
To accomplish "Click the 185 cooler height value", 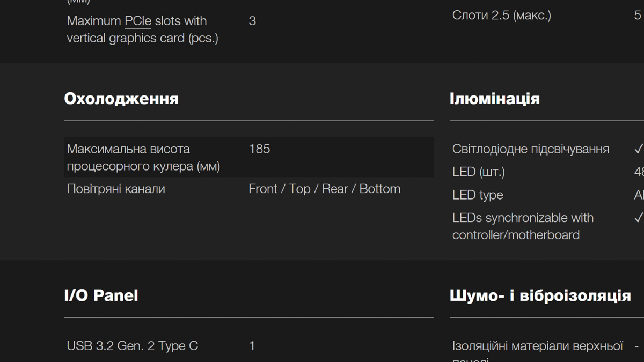I will pyautogui.click(x=259, y=149).
